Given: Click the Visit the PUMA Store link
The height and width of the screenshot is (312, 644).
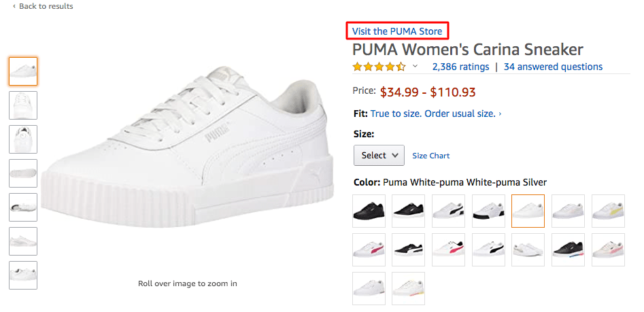Looking at the screenshot, I should point(397,31).
